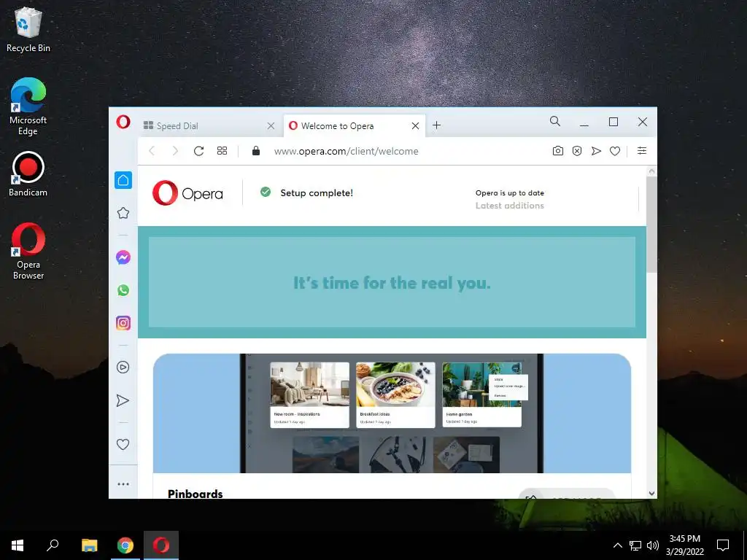Screen dimensions: 747x560
Task: Open File Explorer from the taskbar
Action: (89, 545)
